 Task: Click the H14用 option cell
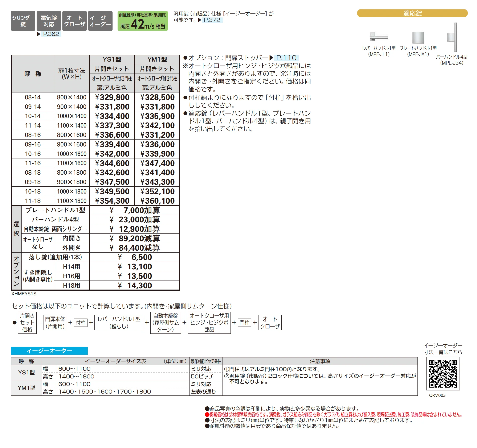coord(72,266)
